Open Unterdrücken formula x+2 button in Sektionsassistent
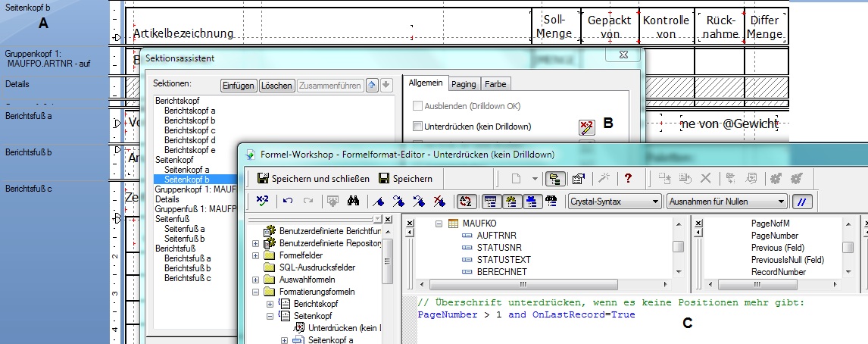 pos(587,127)
